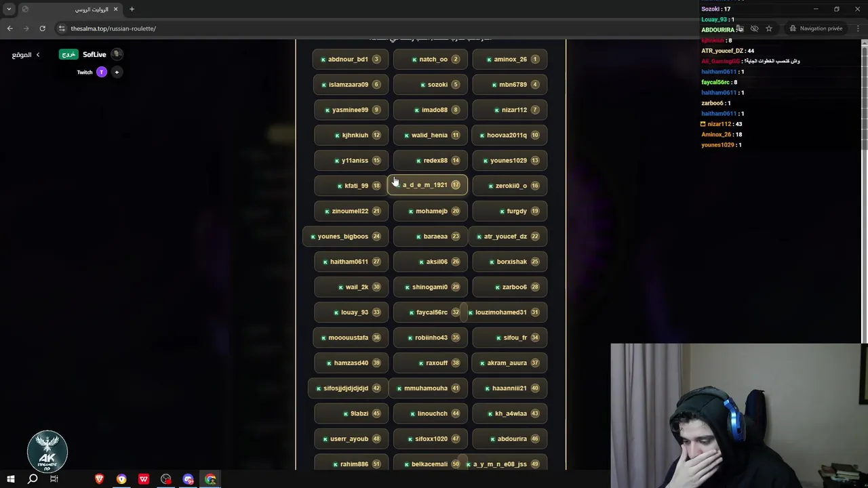The image size is (868, 488).
Task: Choose highlighted player a_d_e_m_1921
Action: coord(427,185)
